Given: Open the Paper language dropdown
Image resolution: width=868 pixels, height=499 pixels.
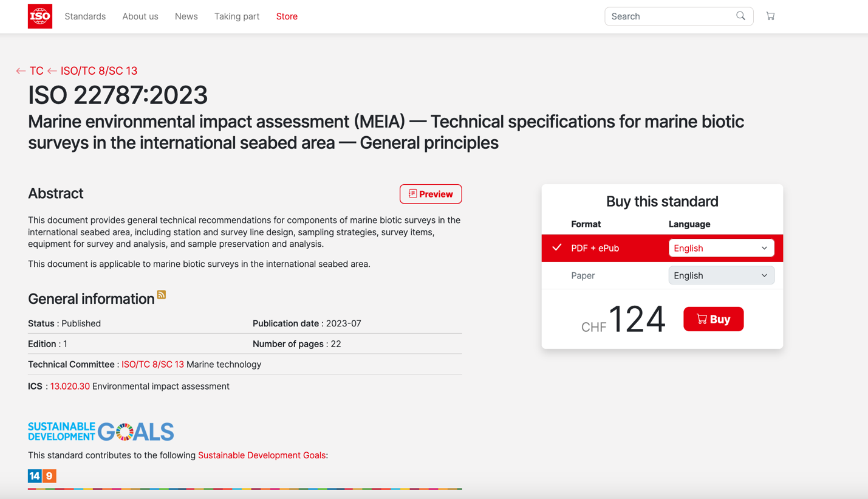Looking at the screenshot, I should pos(721,275).
